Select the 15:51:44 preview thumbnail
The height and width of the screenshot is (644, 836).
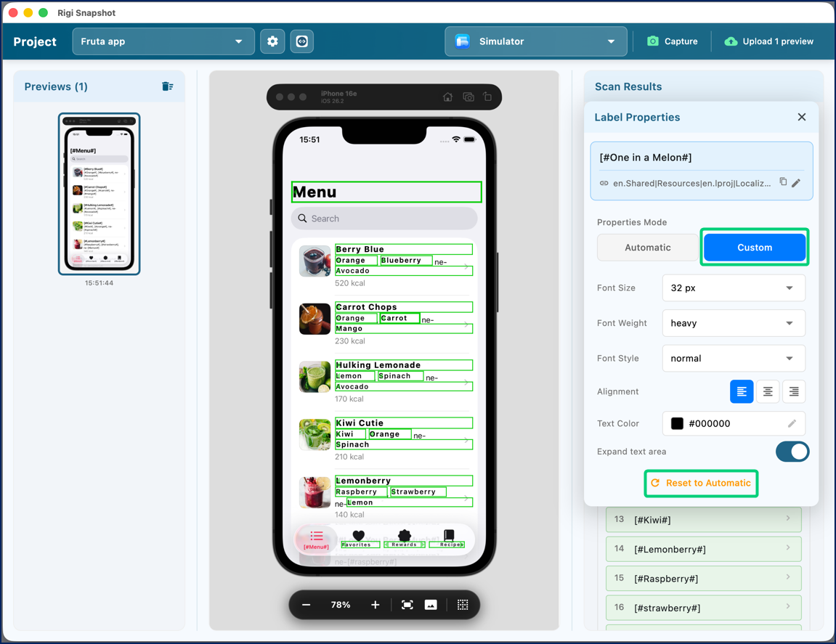(100, 194)
